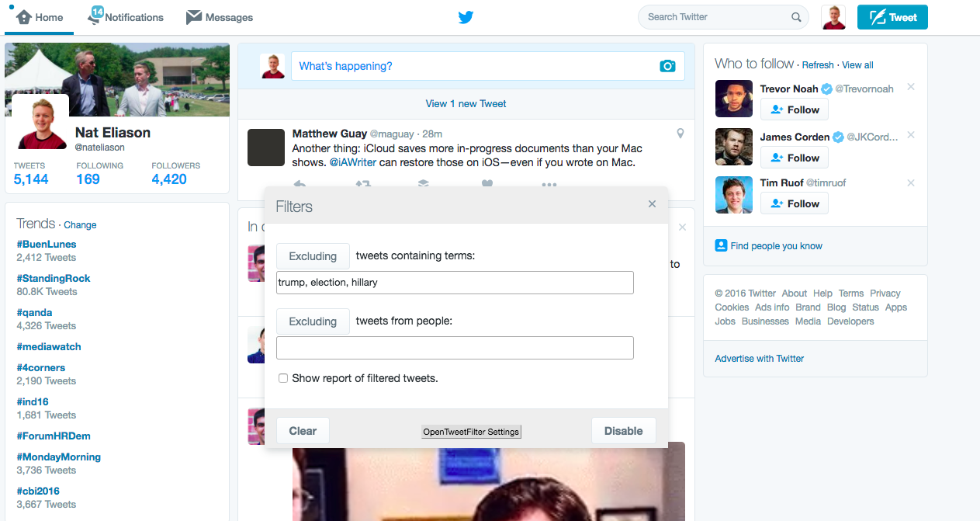Open the About footer link

point(795,293)
